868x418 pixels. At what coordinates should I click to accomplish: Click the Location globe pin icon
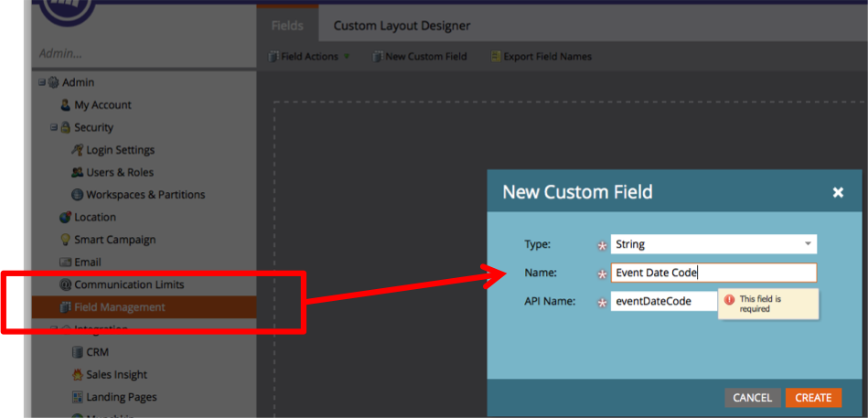65,217
